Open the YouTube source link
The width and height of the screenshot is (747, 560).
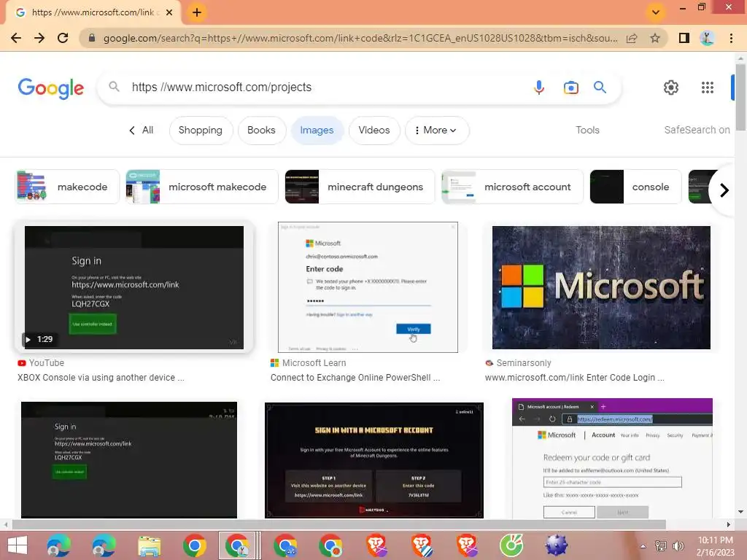coord(41,363)
